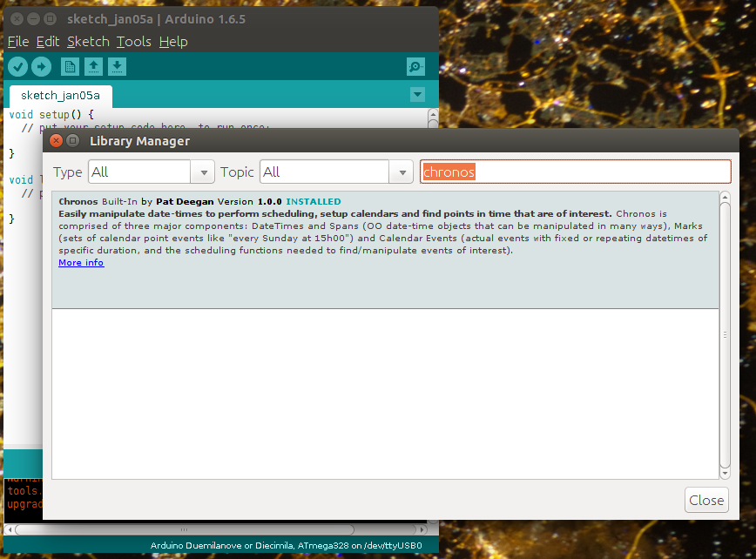Screen dimensions: 756x559
Task: Open the Serial Monitor magnifier icon
Action: click(415, 66)
